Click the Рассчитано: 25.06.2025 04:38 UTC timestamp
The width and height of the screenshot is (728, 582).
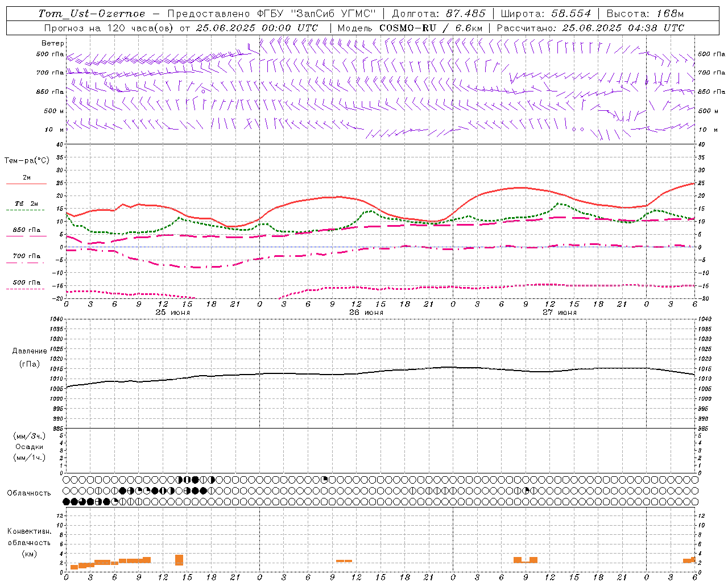[590, 28]
